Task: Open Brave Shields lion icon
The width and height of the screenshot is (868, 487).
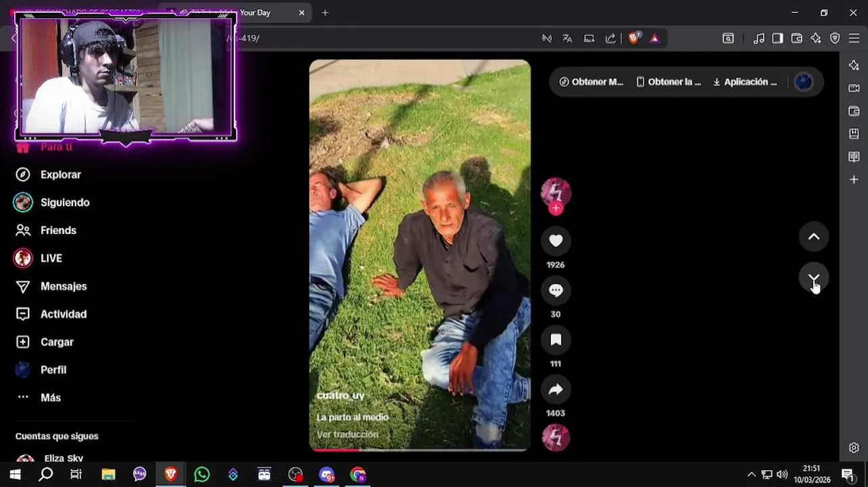Action: coord(633,38)
